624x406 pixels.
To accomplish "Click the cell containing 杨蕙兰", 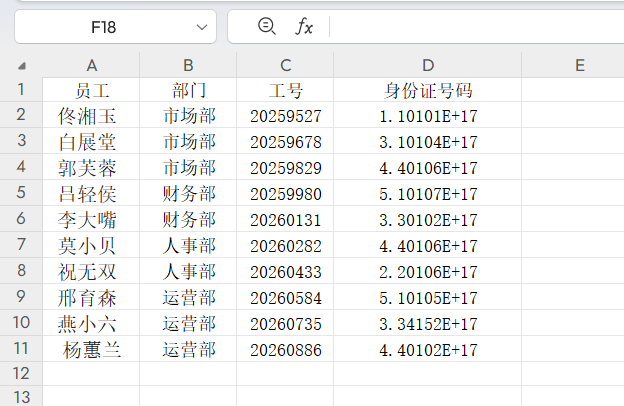I will click(91, 350).
